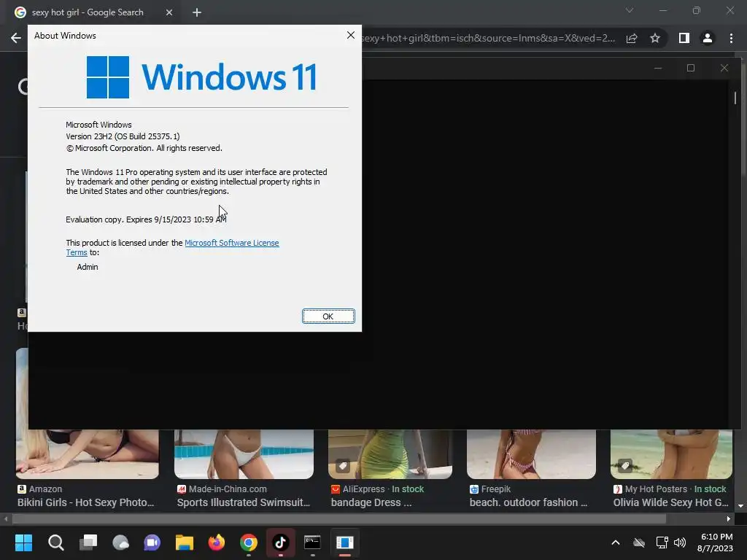Screen dimensions: 747x560
Task: Click the Freepik result image thumbnail
Action: click(531, 454)
